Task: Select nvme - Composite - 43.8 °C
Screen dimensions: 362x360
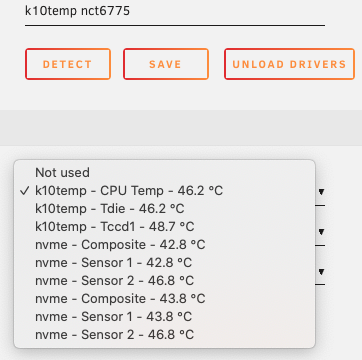Action: tap(164, 299)
